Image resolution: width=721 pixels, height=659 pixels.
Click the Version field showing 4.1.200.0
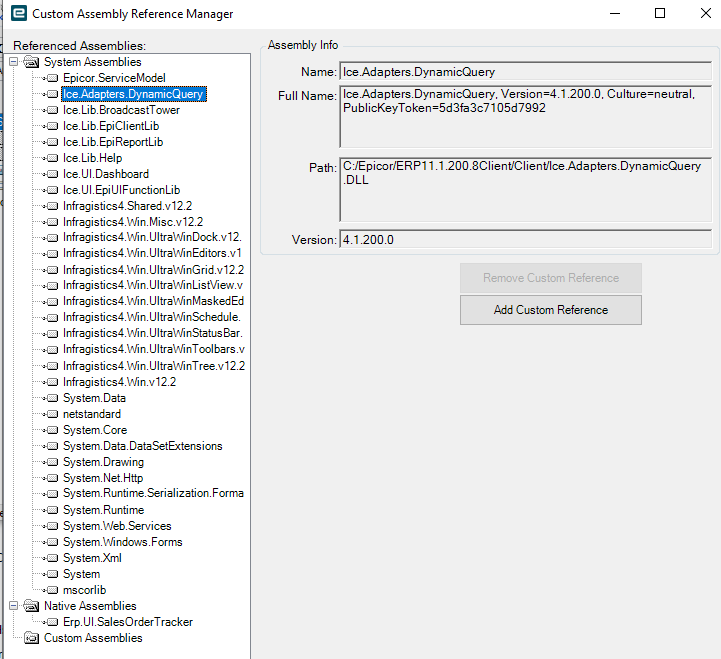point(526,239)
